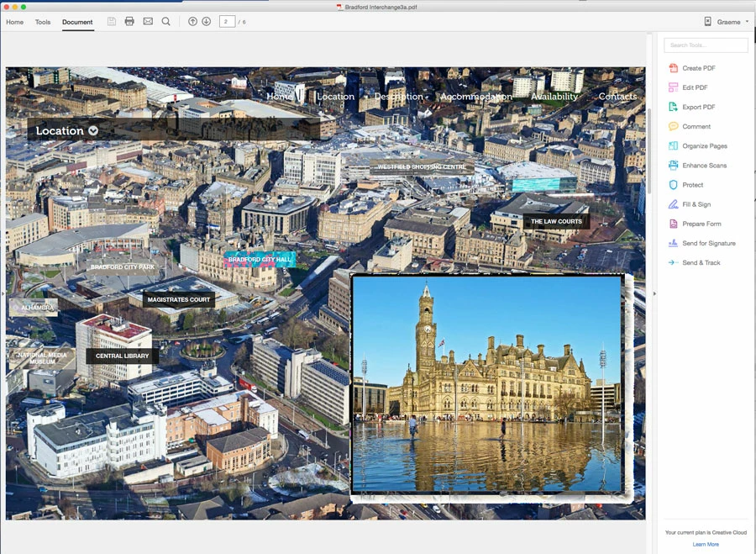The height and width of the screenshot is (554, 756).
Task: Click the Organize Pages text label
Action: coord(705,145)
